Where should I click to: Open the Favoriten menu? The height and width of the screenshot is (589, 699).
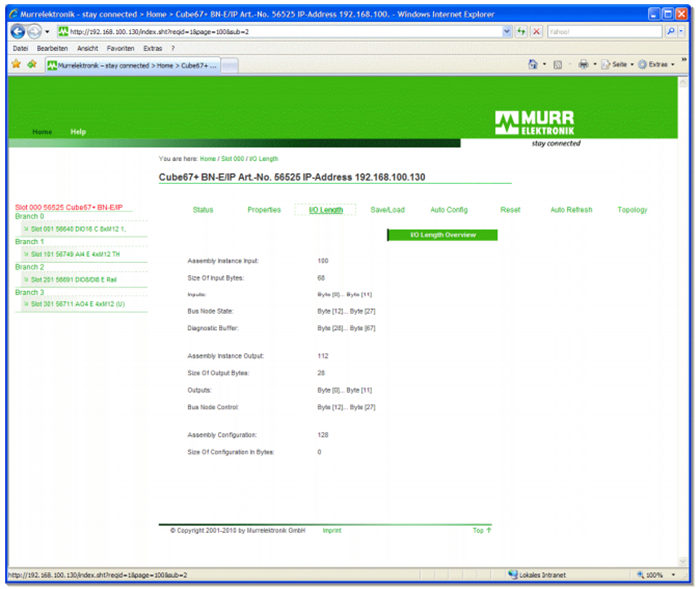coord(120,48)
